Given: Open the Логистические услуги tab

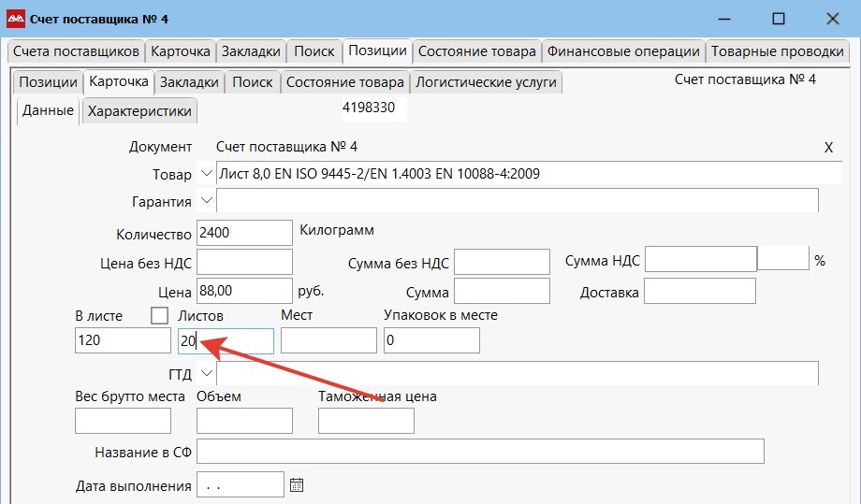Looking at the screenshot, I should [486, 82].
